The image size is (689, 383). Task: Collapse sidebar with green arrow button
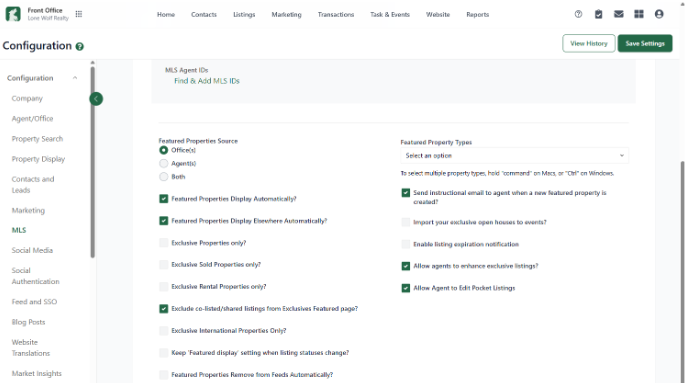(x=96, y=99)
